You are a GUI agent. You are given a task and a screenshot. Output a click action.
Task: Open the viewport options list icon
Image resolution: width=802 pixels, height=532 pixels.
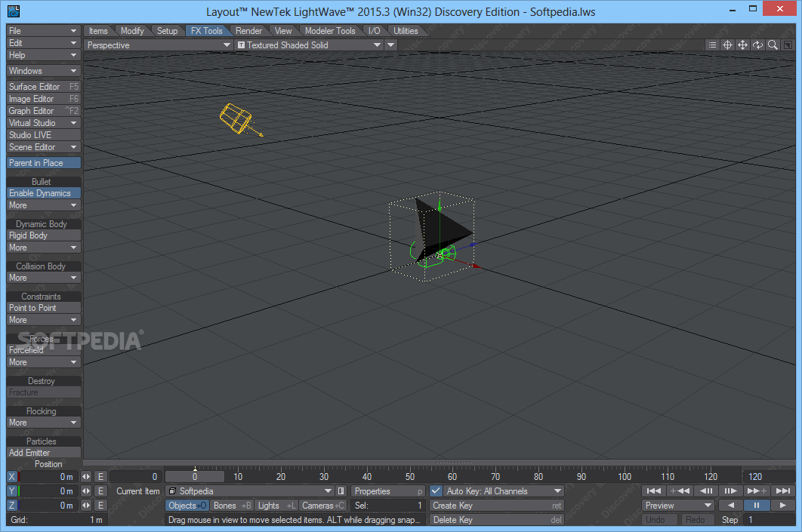[x=712, y=45]
